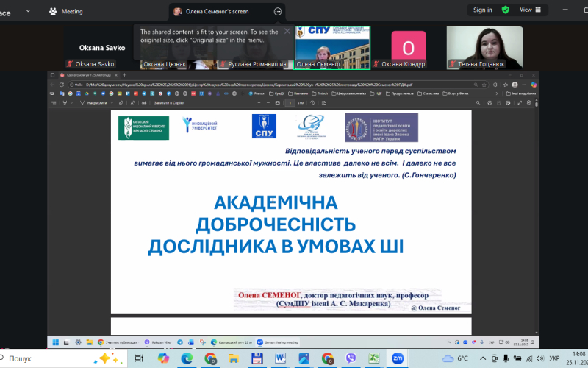
Task: Open Microsoft Edge from taskbar
Action: [x=187, y=358]
